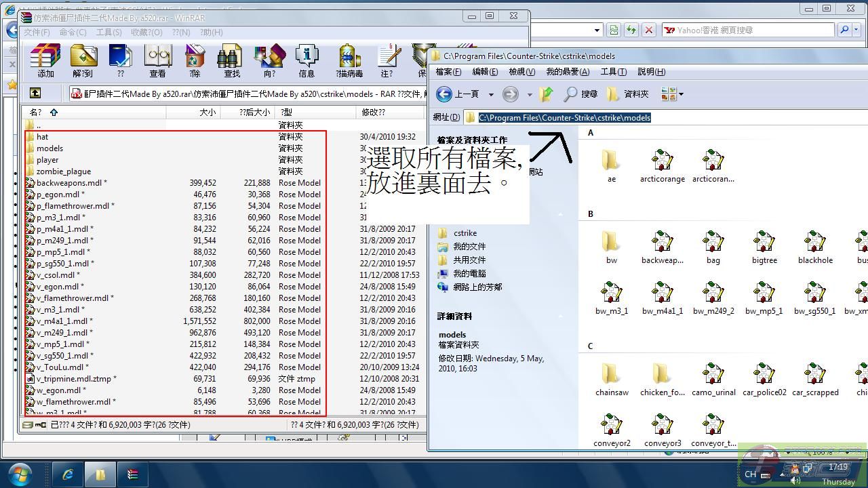Select arcticorange model file in Explorer
868x488 pixels.
(662, 166)
